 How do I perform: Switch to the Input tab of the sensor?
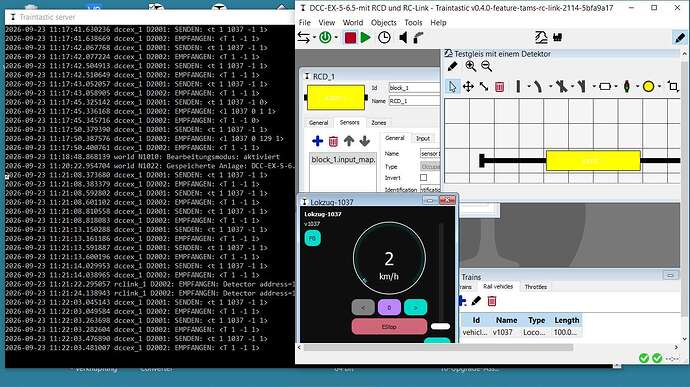tap(423, 138)
